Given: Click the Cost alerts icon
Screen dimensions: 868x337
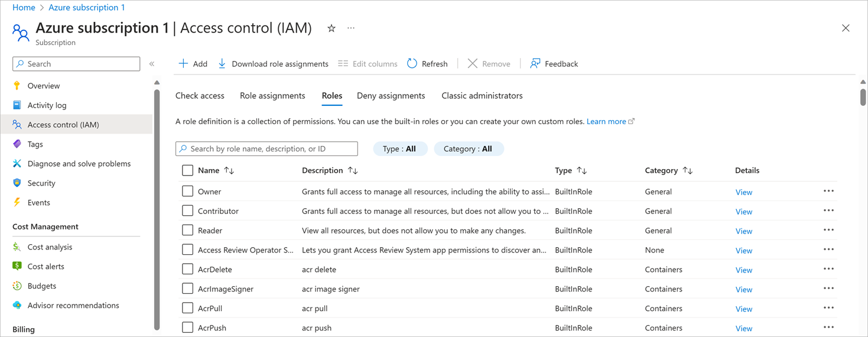Looking at the screenshot, I should pos(17,267).
